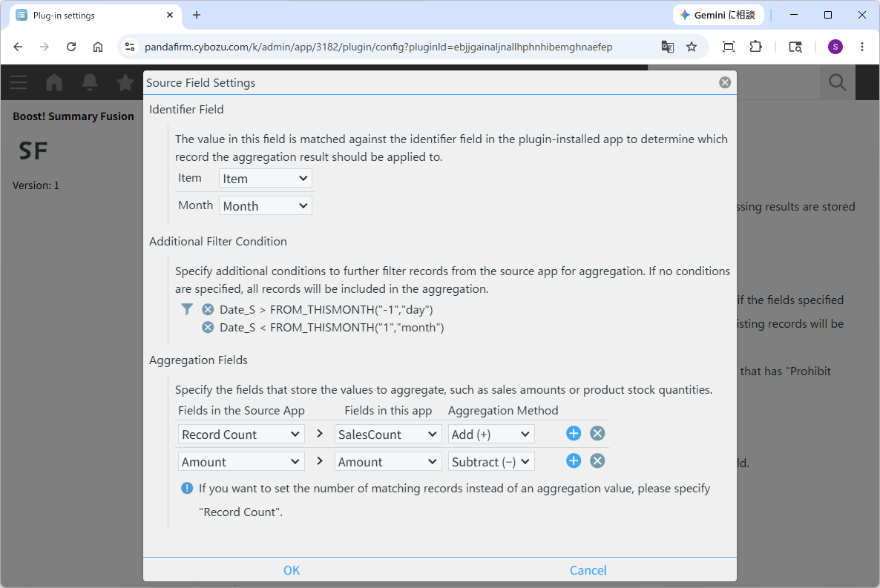
Task: Add row after Record Count aggregation
Action: [x=573, y=433]
